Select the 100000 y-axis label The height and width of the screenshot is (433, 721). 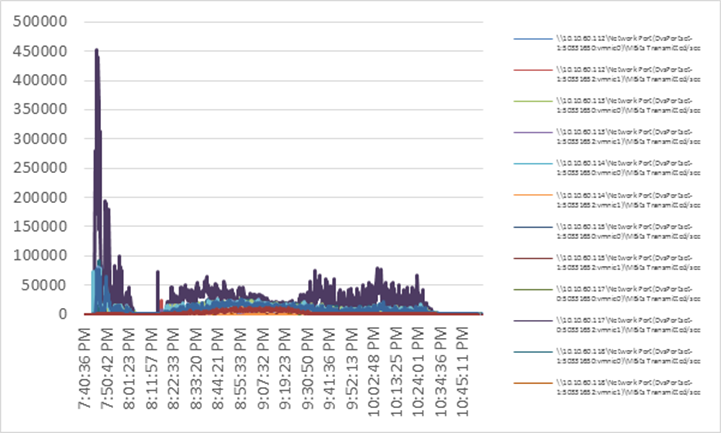tap(40, 256)
